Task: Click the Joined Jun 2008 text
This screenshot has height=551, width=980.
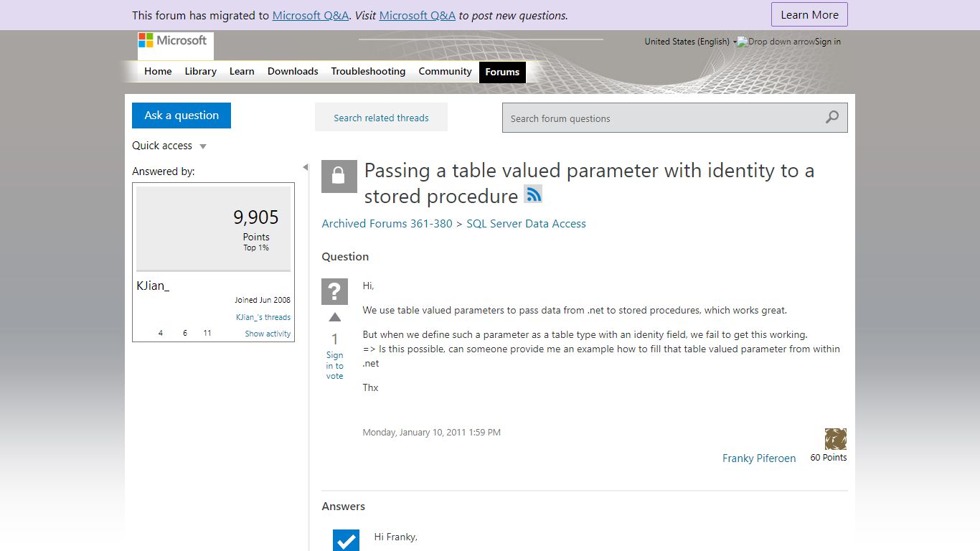Action: 263,300
